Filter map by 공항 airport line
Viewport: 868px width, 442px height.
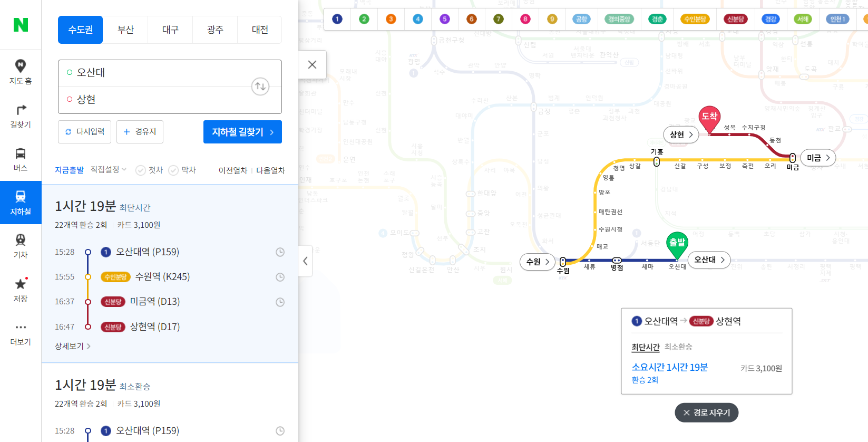581,19
